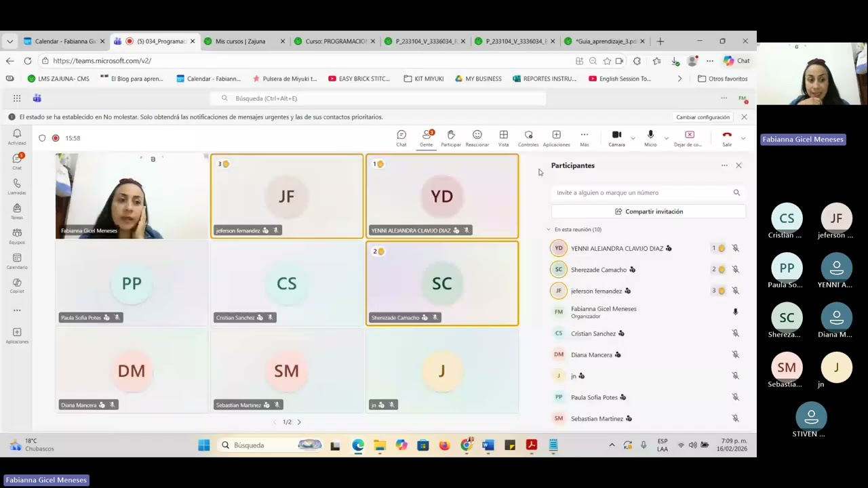
Task: Raise hand with the Participar button
Action: 451,138
